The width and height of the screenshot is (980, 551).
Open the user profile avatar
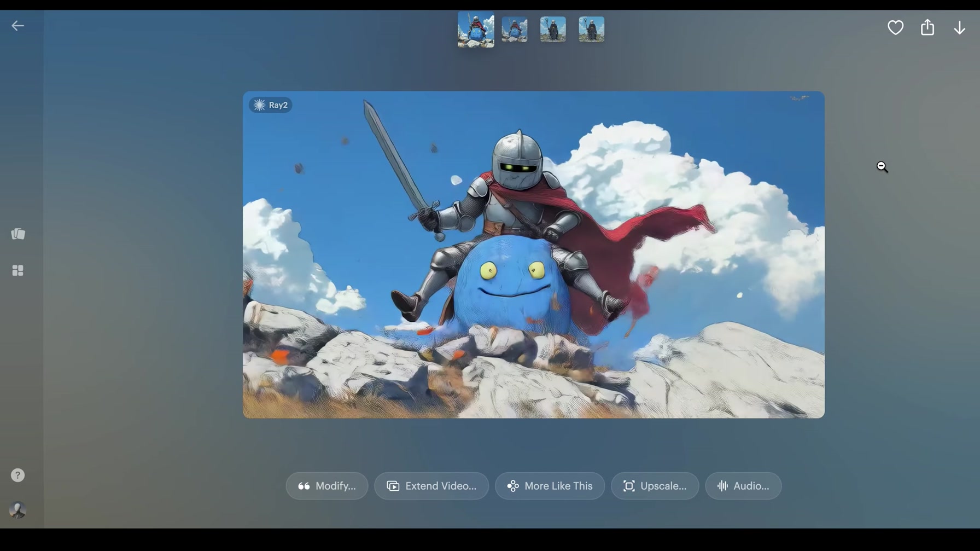click(x=18, y=510)
